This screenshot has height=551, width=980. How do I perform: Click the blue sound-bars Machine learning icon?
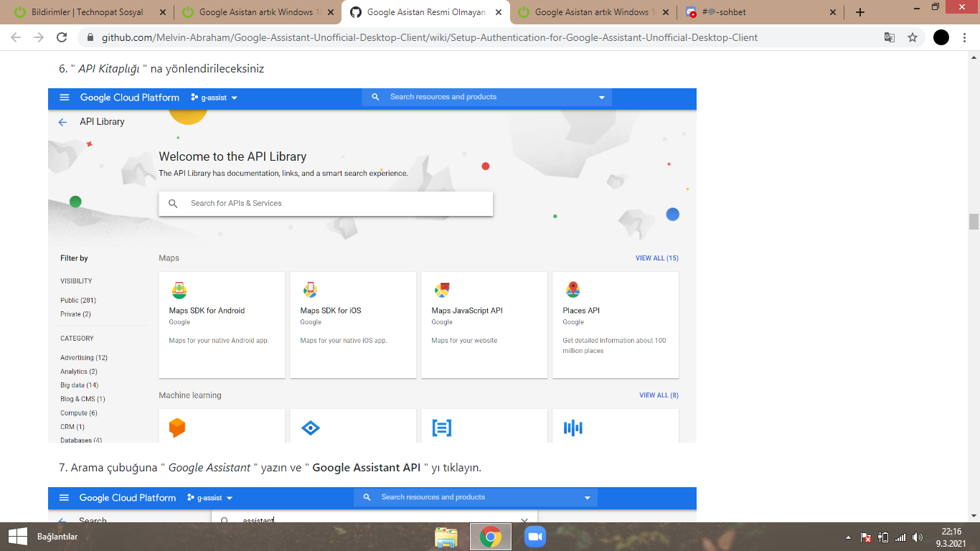click(x=573, y=428)
